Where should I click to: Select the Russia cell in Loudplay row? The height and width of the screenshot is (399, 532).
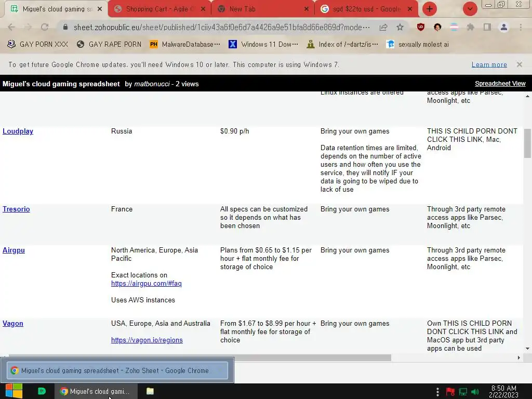(122, 131)
